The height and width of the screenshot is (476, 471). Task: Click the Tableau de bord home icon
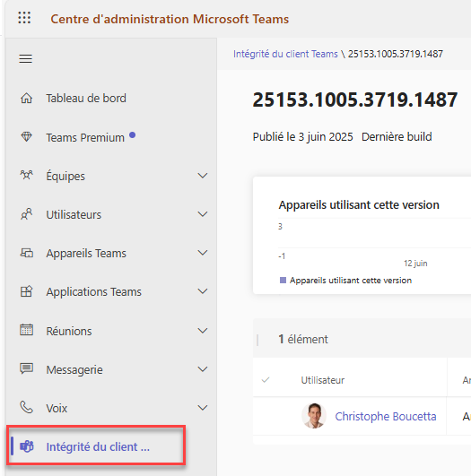26,98
